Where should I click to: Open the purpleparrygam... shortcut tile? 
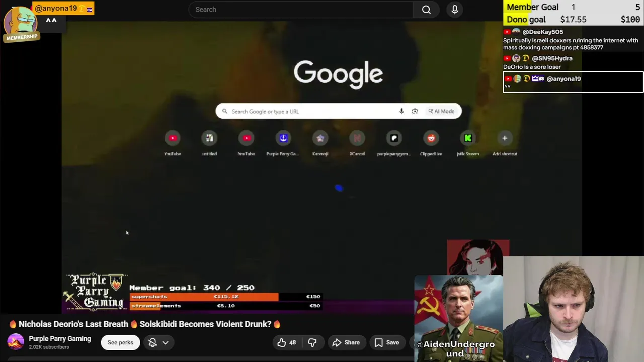click(x=394, y=143)
